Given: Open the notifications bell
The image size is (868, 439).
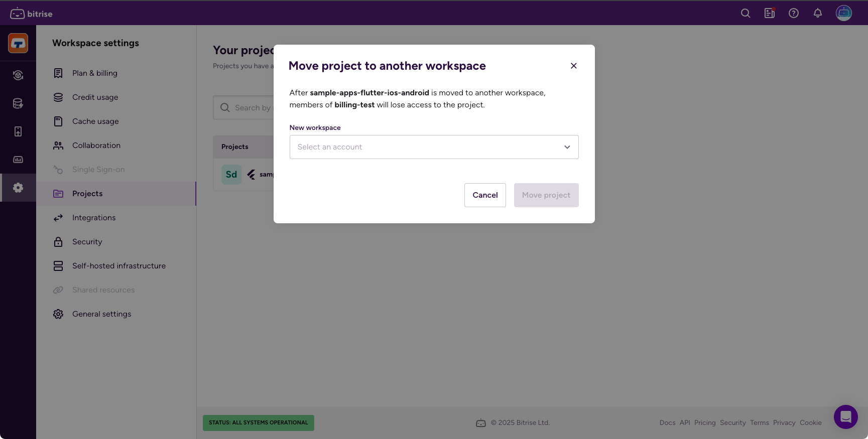Looking at the screenshot, I should 818,14.
